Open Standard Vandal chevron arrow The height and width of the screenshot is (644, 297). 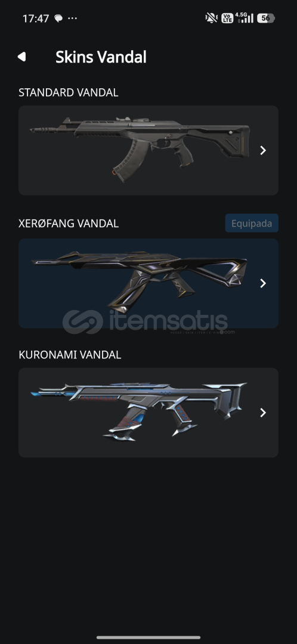click(x=264, y=150)
